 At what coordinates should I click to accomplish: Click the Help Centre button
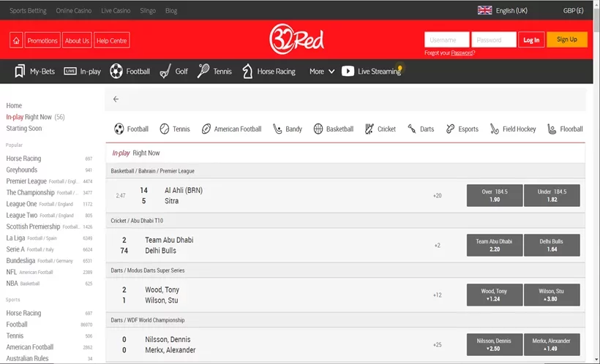112,40
